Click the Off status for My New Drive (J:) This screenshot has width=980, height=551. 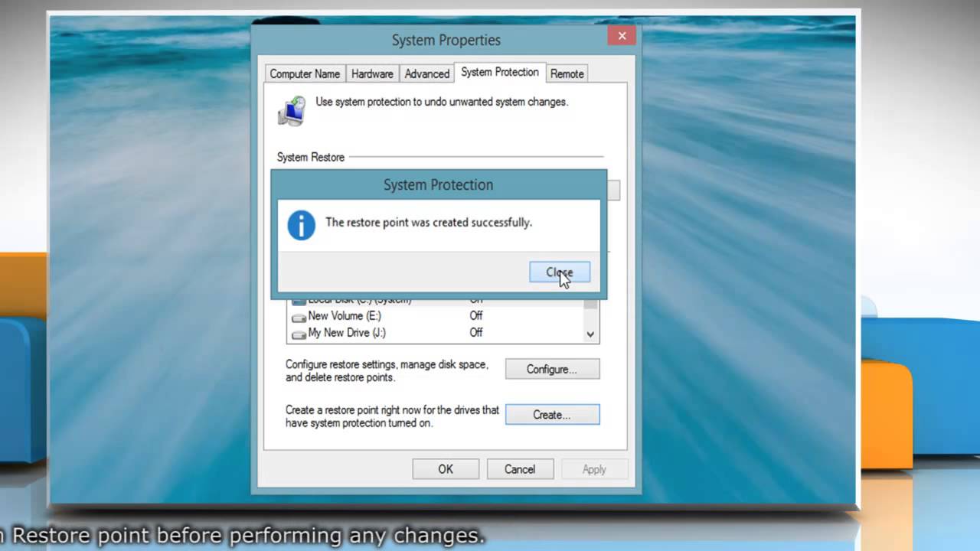click(x=476, y=333)
